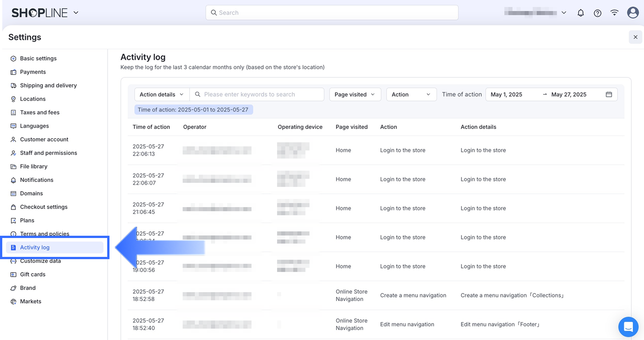This screenshot has height=340, width=644.
Task: Click the Time of action filter tag
Action: [193, 110]
